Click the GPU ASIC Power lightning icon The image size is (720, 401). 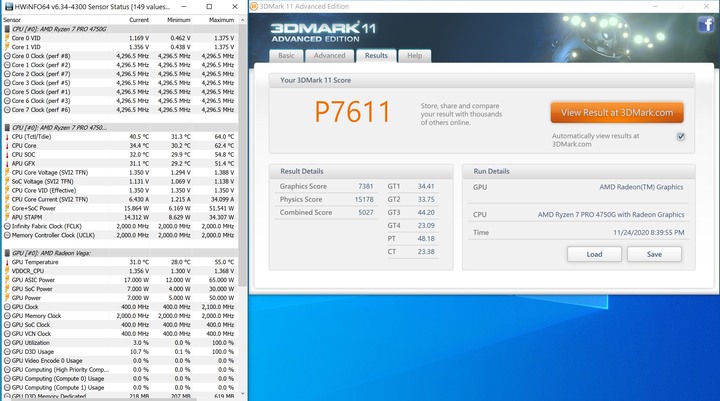coord(7,280)
